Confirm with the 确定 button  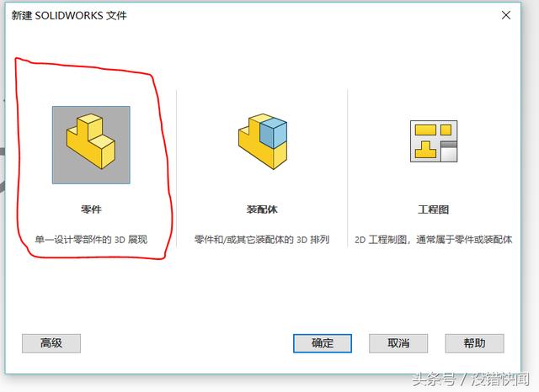click(323, 343)
